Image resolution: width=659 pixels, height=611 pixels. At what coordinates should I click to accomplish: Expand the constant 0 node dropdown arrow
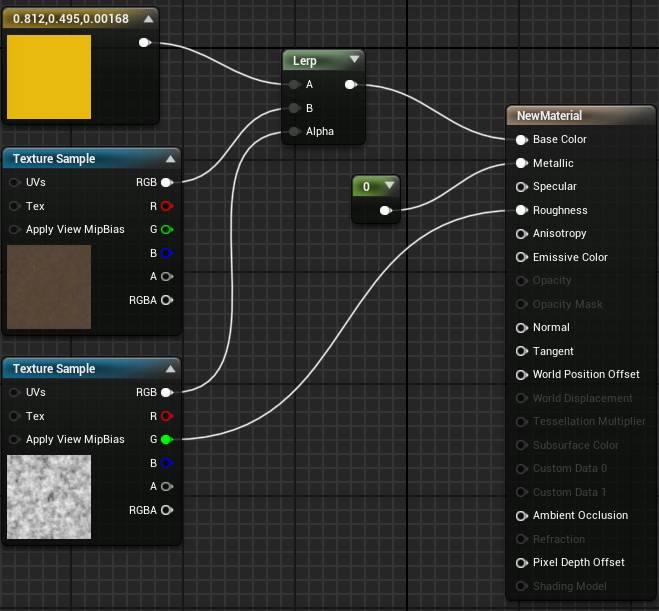pos(389,185)
